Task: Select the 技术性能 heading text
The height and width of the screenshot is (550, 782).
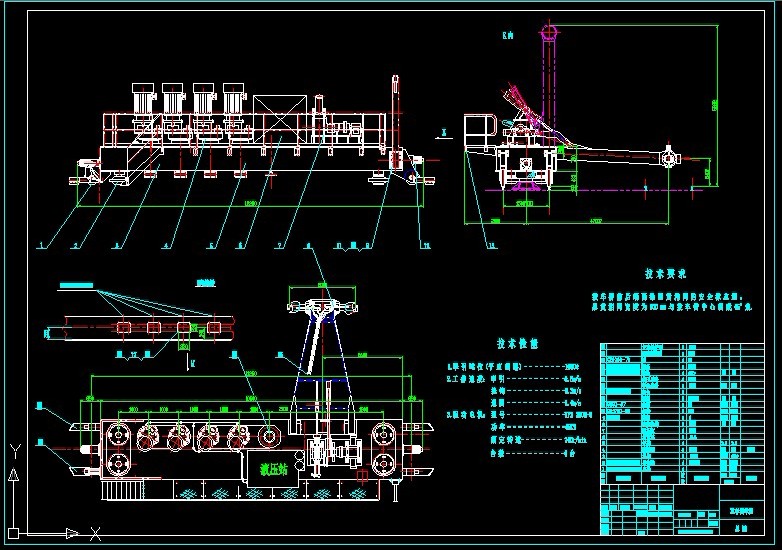Action: pyautogui.click(x=517, y=344)
